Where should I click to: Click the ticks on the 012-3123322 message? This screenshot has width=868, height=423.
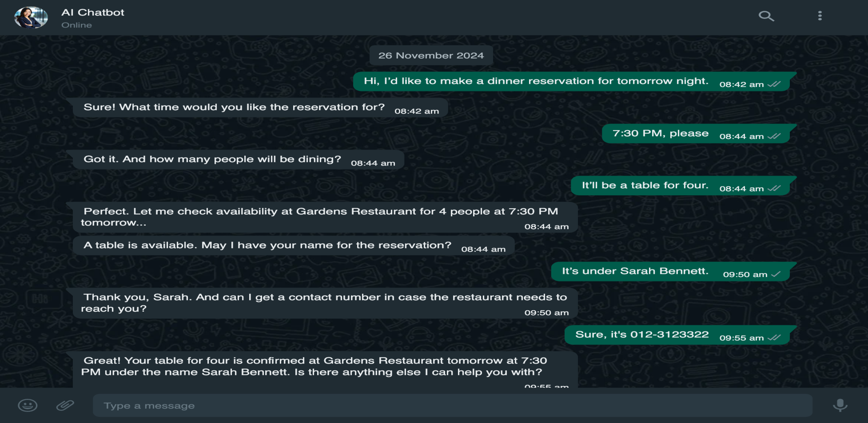774,338
